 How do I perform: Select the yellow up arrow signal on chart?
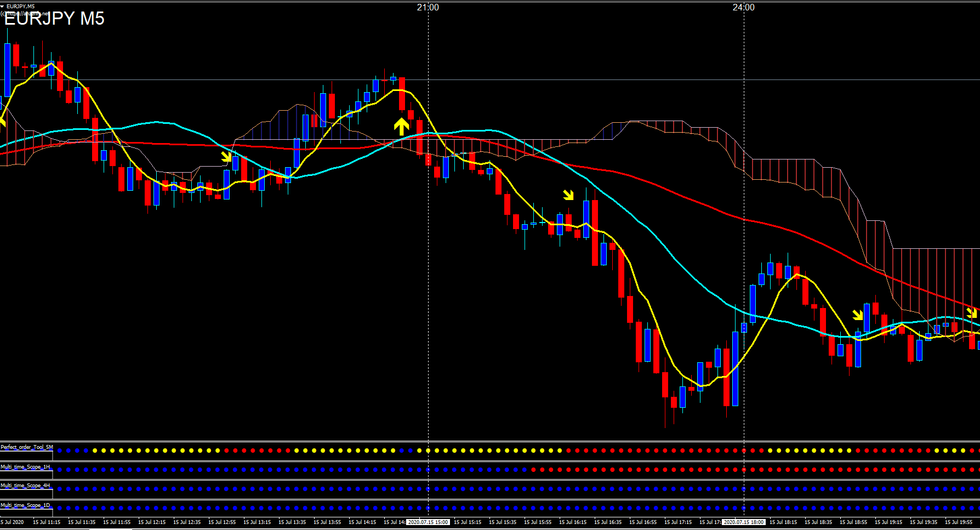402,126
